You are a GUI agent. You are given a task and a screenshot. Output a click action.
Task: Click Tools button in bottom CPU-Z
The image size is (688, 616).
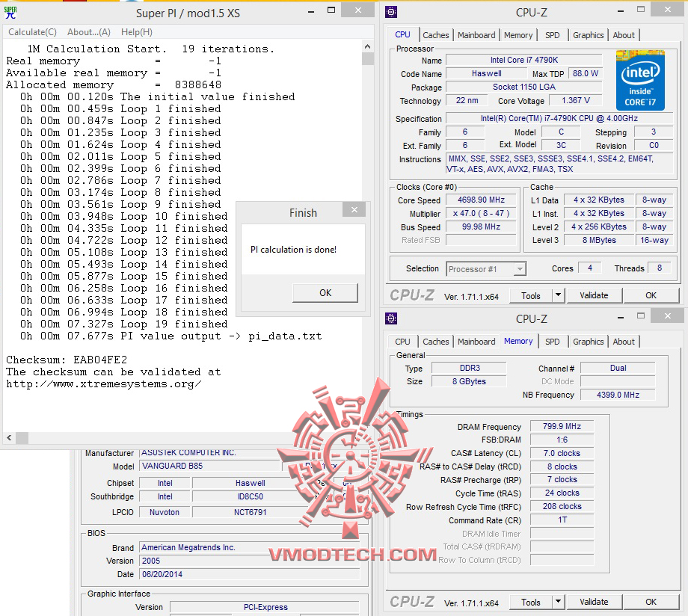tap(530, 603)
